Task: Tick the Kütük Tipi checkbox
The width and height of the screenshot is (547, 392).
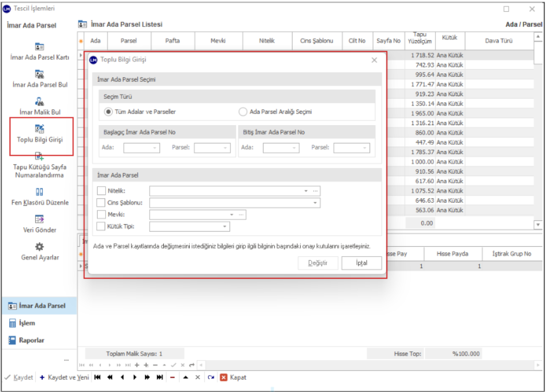Action: click(x=101, y=226)
